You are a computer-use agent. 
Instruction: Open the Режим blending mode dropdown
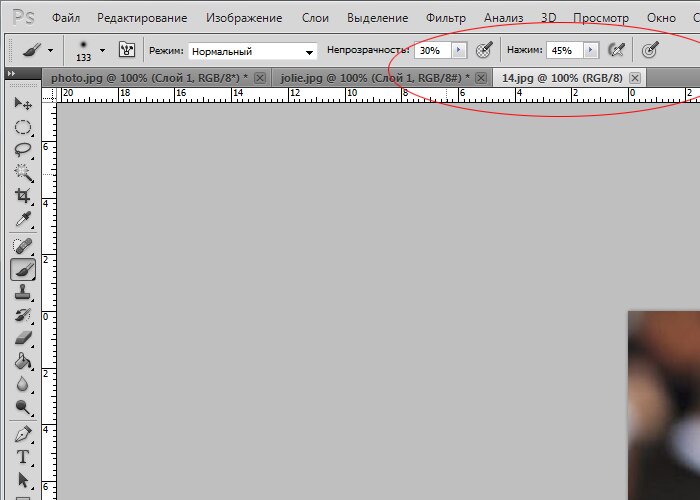pyautogui.click(x=253, y=52)
